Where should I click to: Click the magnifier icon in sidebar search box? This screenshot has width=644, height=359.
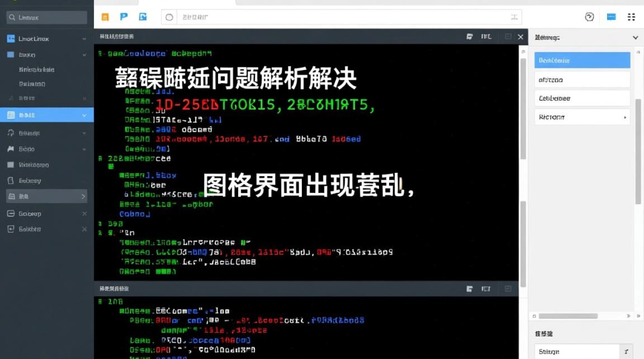pos(12,17)
